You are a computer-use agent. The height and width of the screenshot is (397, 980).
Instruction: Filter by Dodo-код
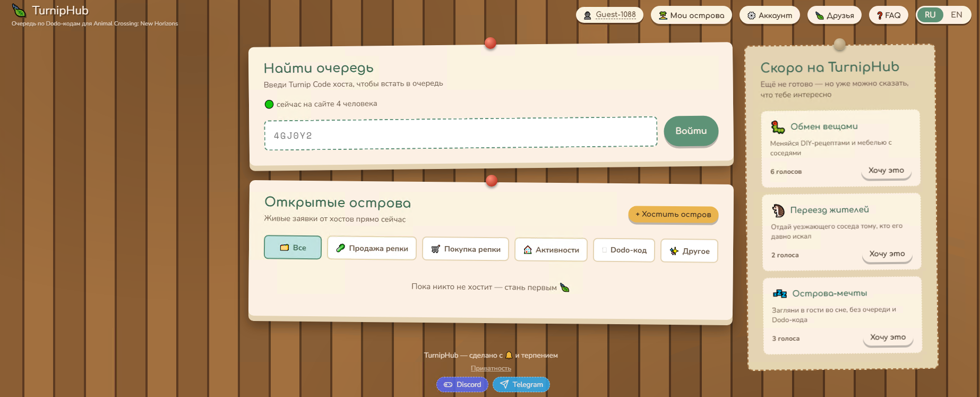(x=624, y=250)
